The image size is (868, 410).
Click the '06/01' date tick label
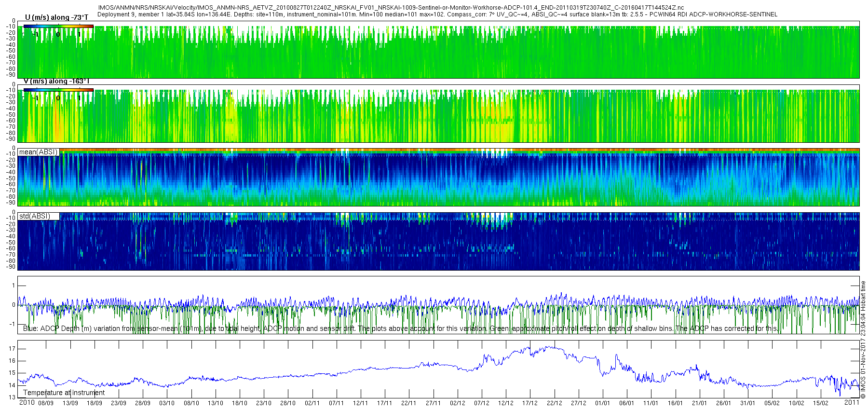coord(627,403)
